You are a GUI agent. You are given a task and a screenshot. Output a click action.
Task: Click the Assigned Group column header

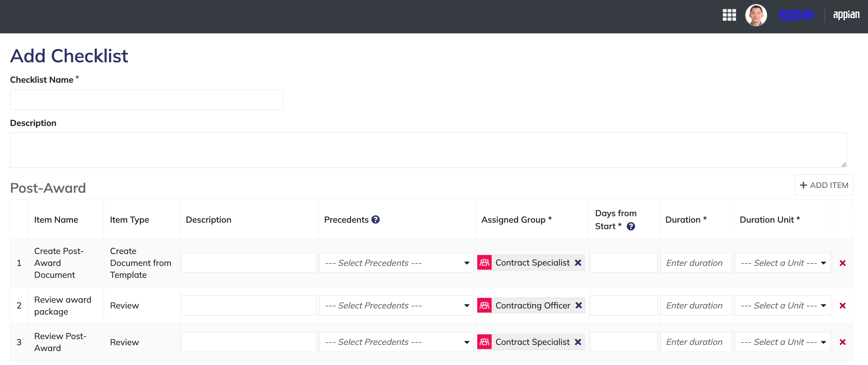click(517, 220)
